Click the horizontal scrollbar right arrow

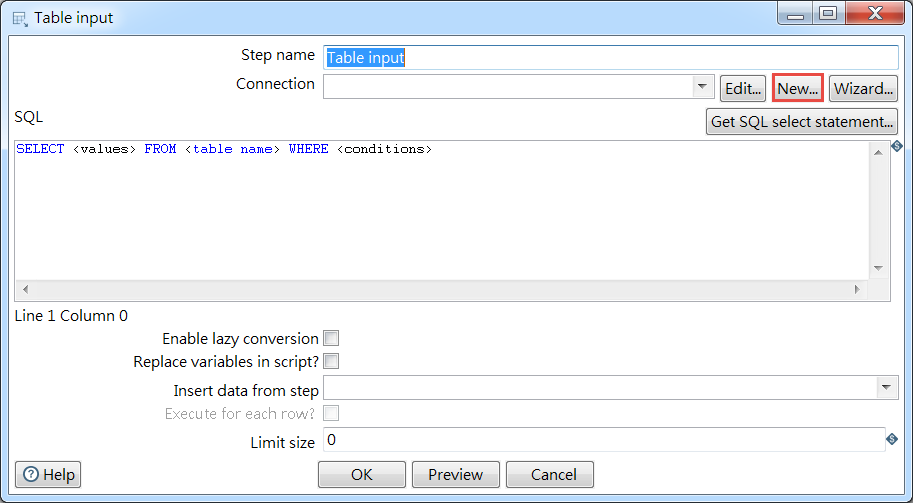pos(857,289)
